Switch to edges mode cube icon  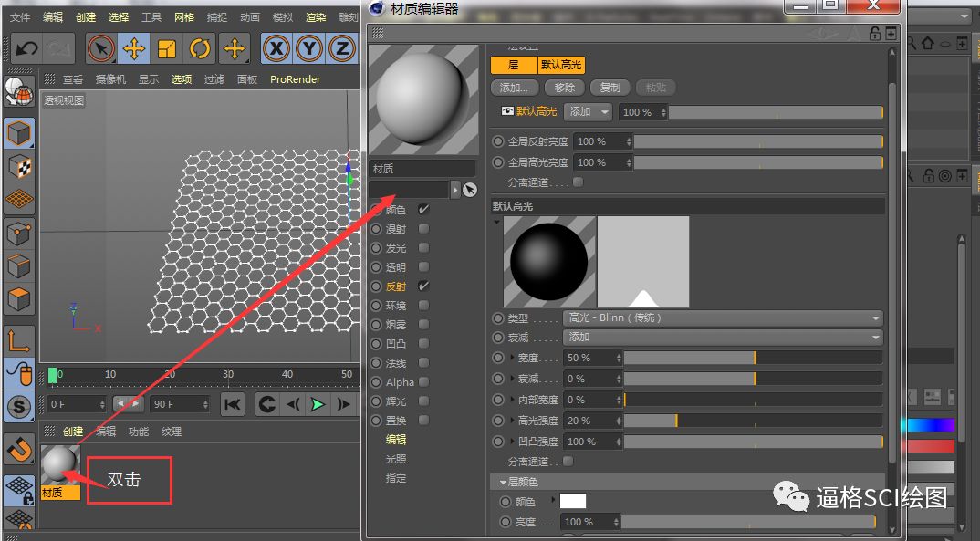19,266
